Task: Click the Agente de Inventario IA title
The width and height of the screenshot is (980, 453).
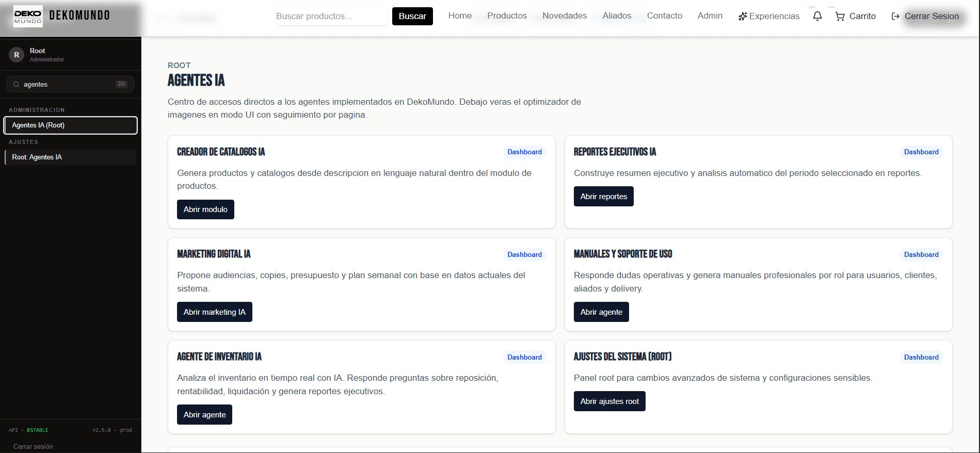Action: click(219, 357)
